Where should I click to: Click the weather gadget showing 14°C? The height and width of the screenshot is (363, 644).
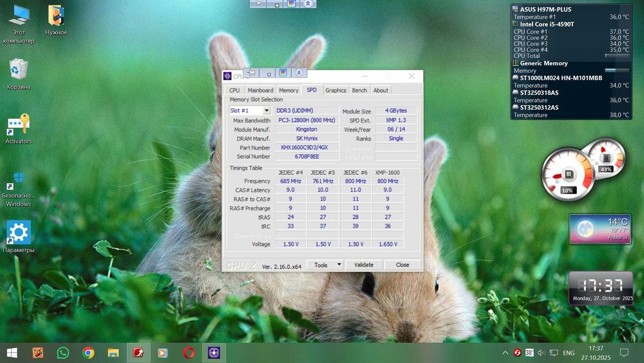coord(600,229)
